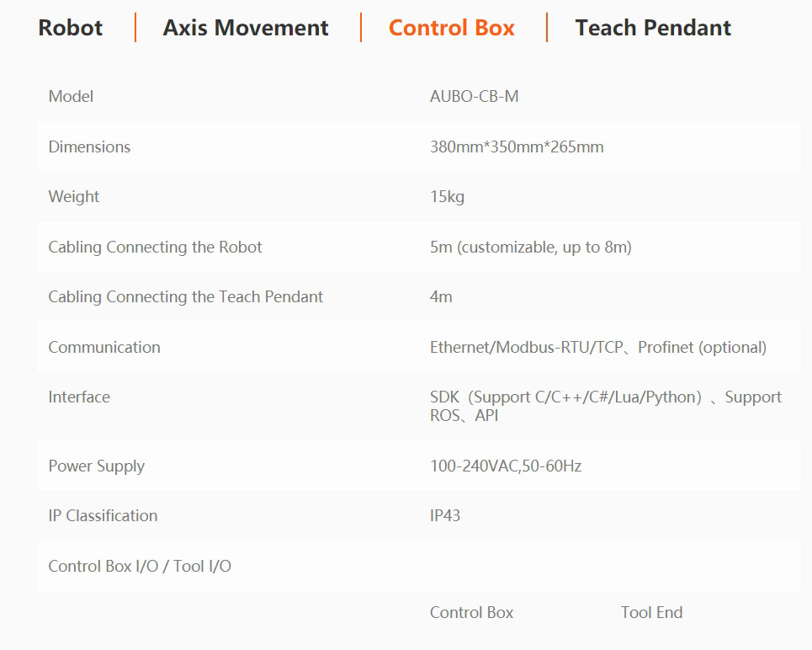Switch to the Robot tab
The width and height of the screenshot is (812, 650).
click(x=71, y=28)
